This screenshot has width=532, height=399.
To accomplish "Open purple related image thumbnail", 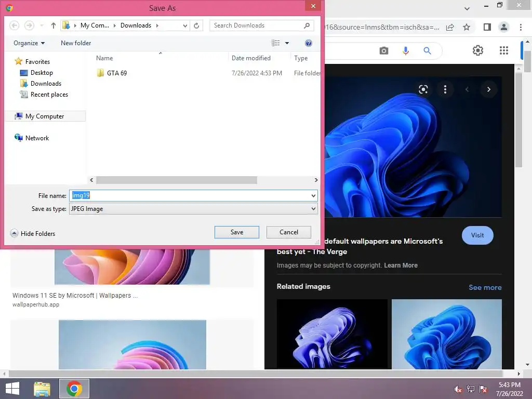I will point(332,334).
